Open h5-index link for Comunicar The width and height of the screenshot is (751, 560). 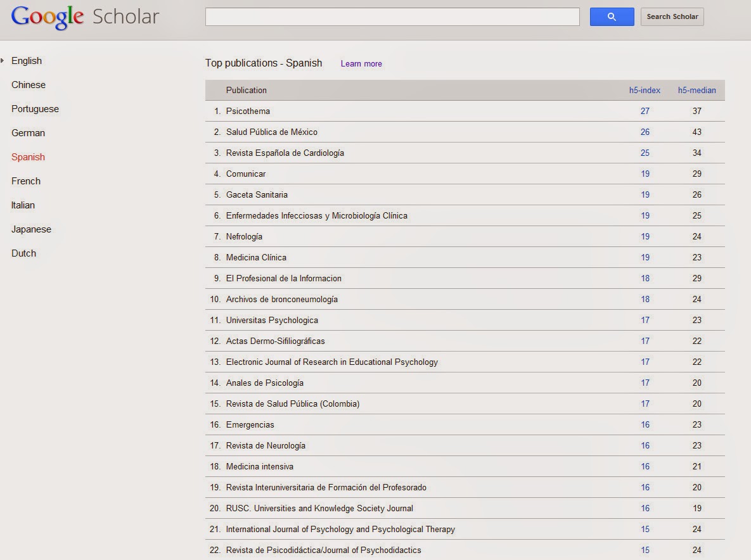[645, 174]
